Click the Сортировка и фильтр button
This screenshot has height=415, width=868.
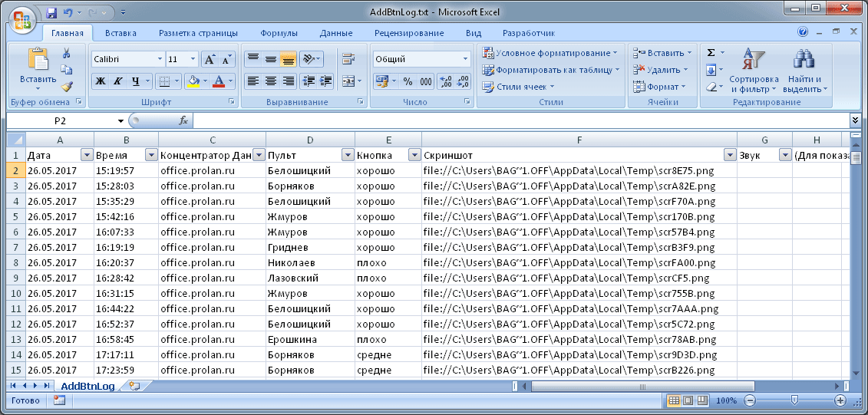coord(753,73)
